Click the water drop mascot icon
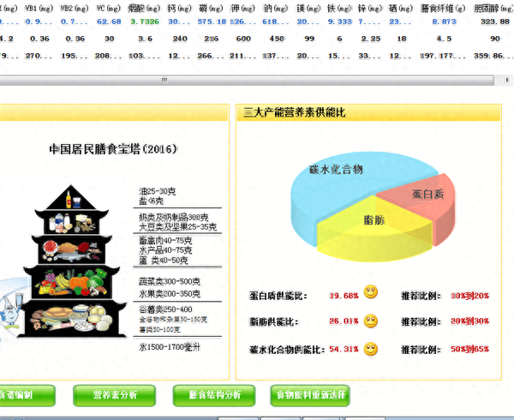The width and height of the screenshot is (514, 420). point(9,309)
